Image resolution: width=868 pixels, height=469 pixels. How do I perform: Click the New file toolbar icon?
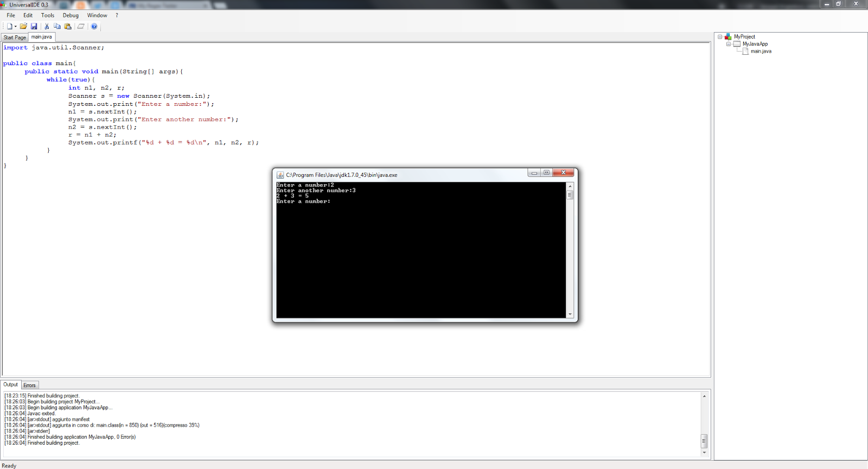pos(9,26)
